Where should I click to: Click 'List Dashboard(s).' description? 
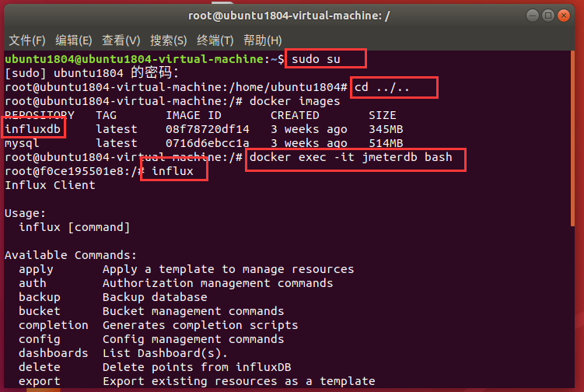point(165,353)
